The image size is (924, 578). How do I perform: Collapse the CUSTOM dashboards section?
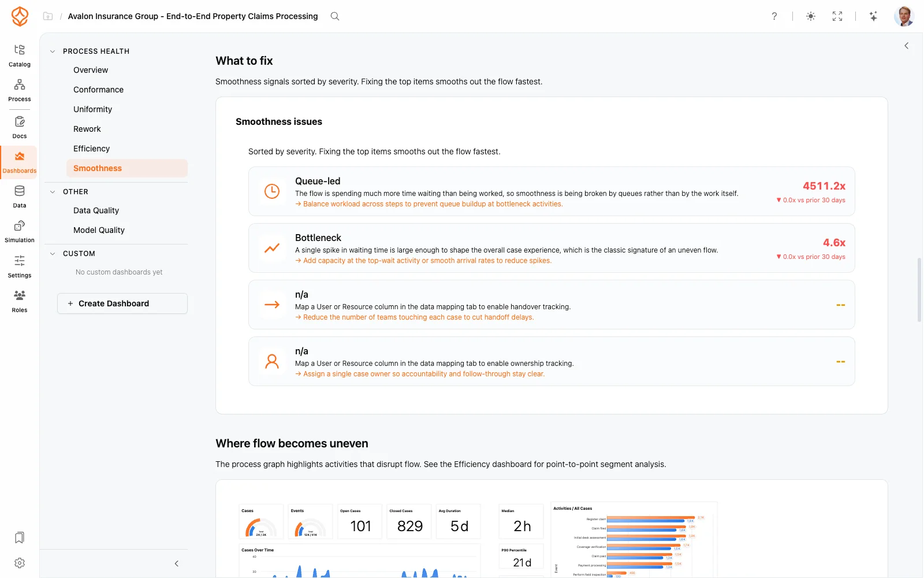point(53,254)
